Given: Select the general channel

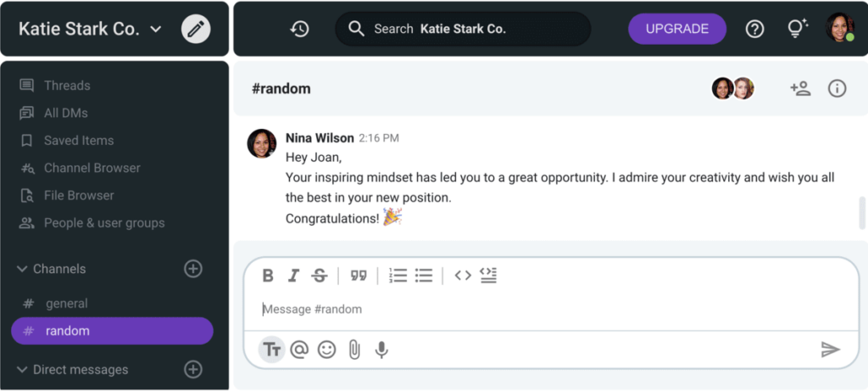Looking at the screenshot, I should (x=66, y=304).
